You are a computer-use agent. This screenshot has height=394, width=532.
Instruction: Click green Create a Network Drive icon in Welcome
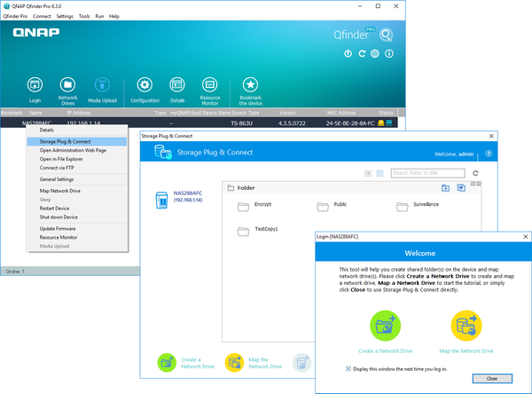[385, 326]
